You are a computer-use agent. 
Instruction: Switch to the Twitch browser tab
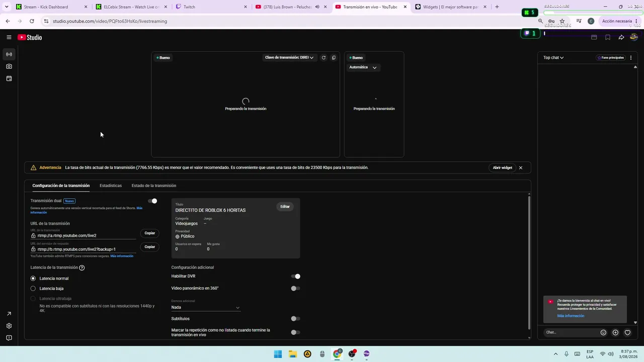(211, 7)
